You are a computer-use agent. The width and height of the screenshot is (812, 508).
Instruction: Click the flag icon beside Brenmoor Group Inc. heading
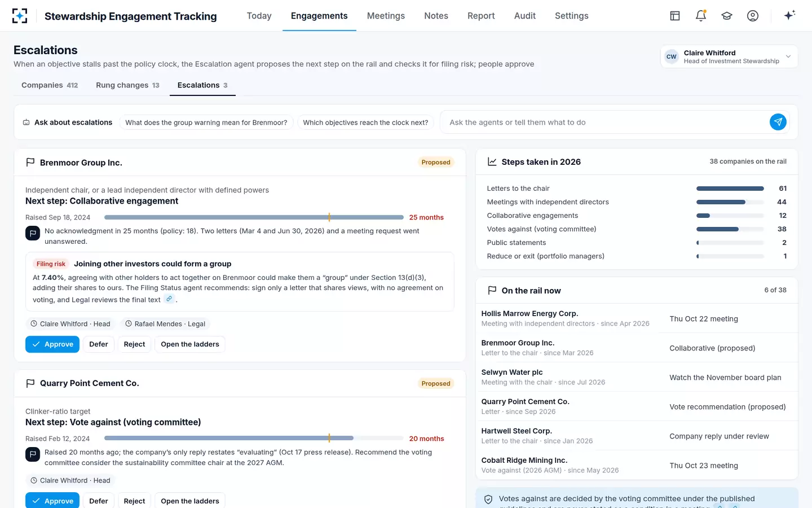click(x=30, y=163)
